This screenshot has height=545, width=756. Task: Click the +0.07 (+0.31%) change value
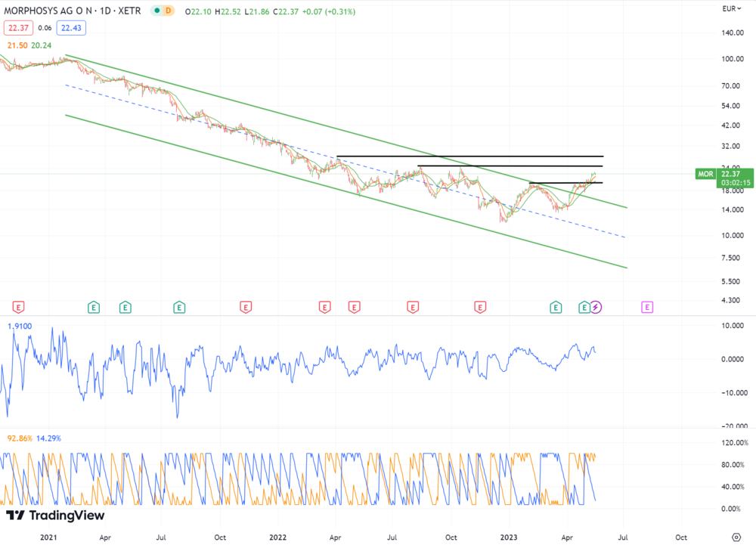pyautogui.click(x=329, y=11)
